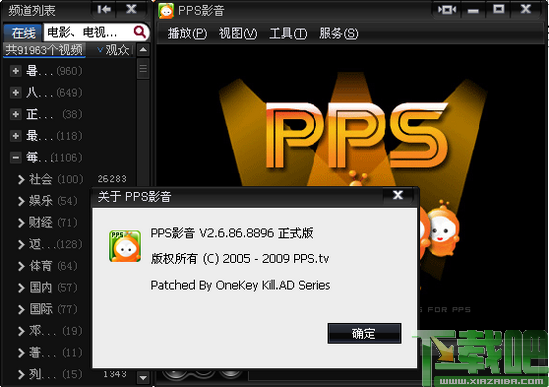Close the PPS影音 main window
The height and width of the screenshot is (387, 549).
tap(526, 9)
